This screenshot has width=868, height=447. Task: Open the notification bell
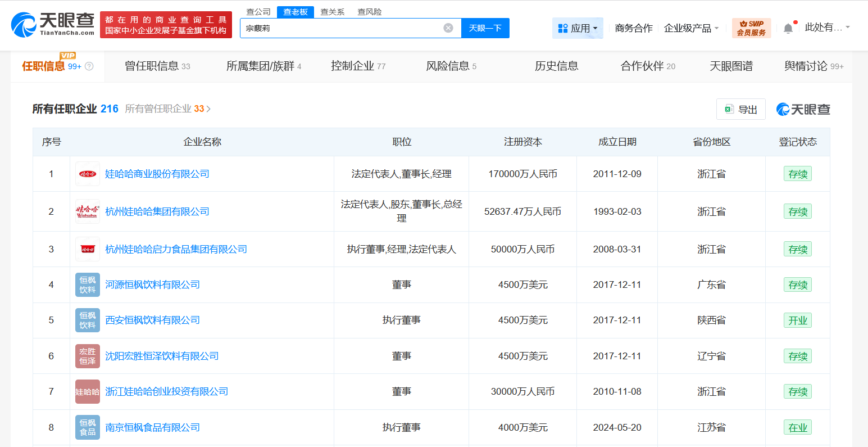tap(789, 26)
